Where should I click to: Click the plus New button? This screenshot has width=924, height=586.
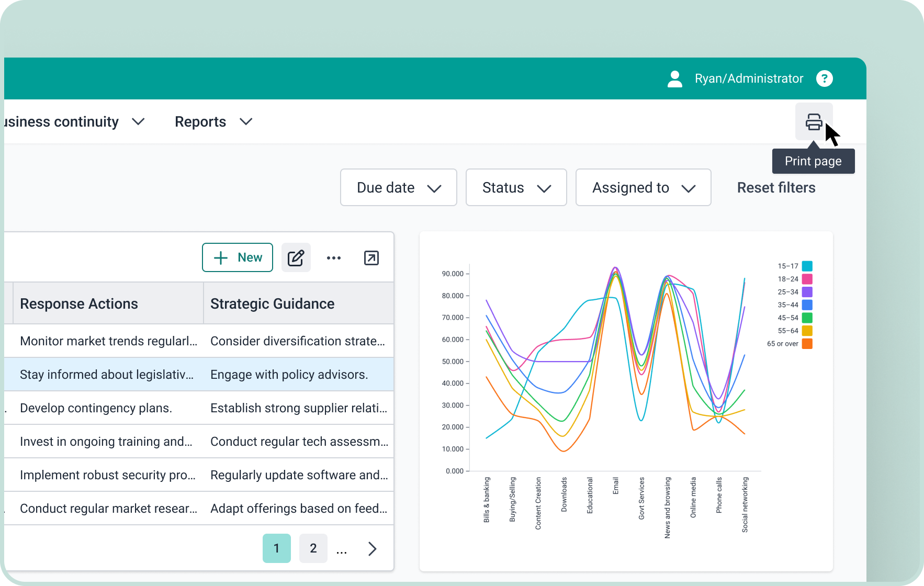[238, 257]
